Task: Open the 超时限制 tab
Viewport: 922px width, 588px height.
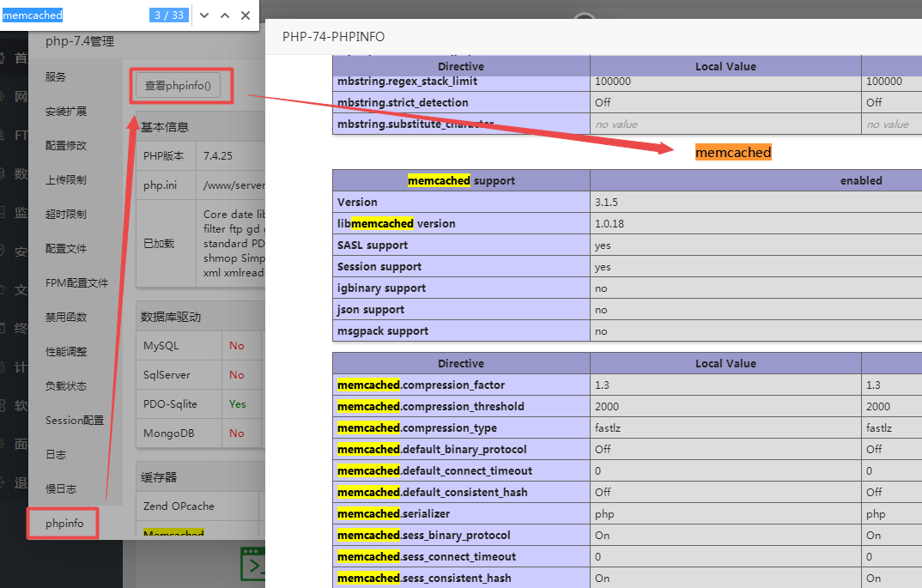Action: click(66, 214)
